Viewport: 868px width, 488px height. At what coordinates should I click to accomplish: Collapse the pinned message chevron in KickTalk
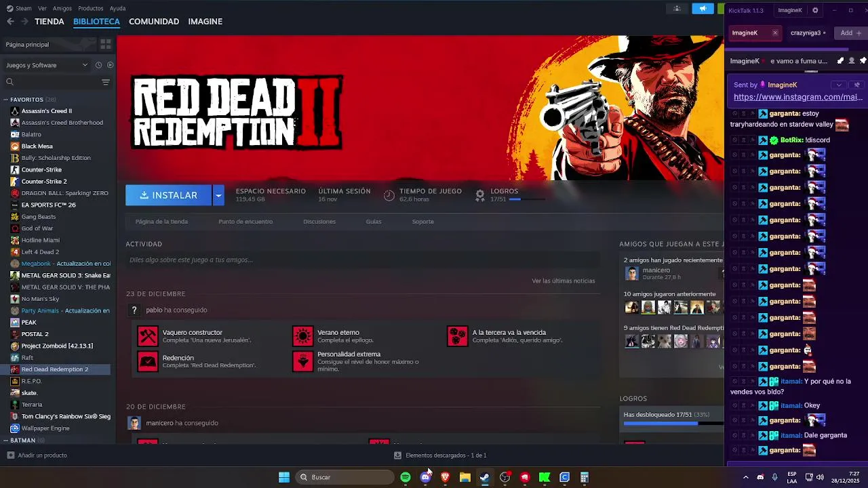pyautogui.click(x=840, y=85)
